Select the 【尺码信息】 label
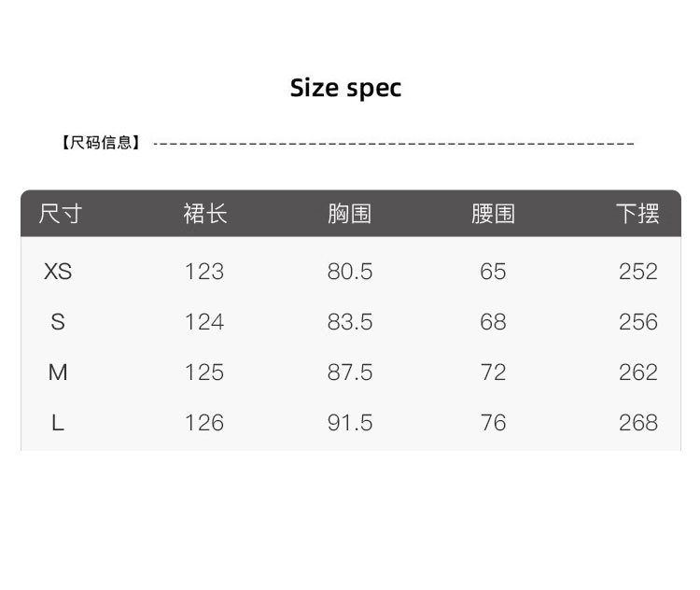This screenshot has width=700, height=590. pos(101,143)
